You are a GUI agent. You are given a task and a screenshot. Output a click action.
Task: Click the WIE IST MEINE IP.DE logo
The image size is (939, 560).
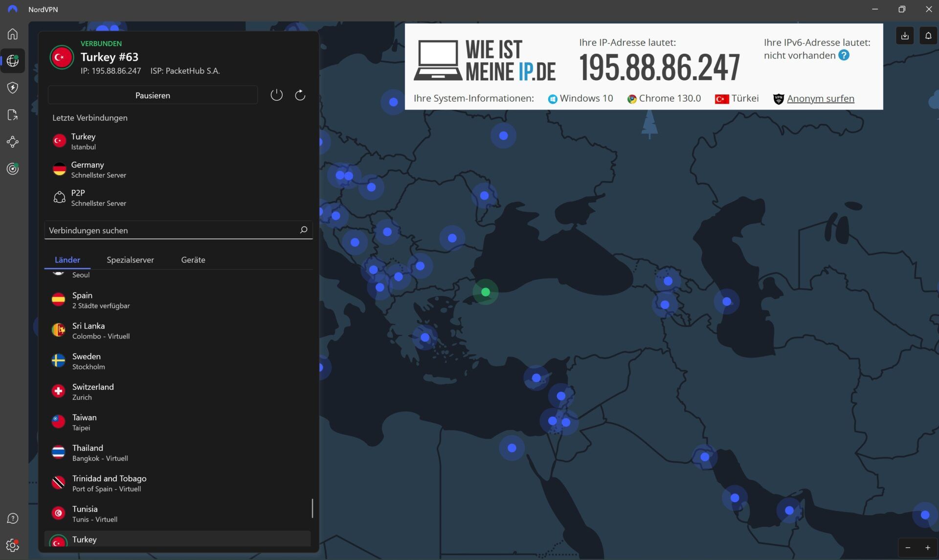pos(485,60)
